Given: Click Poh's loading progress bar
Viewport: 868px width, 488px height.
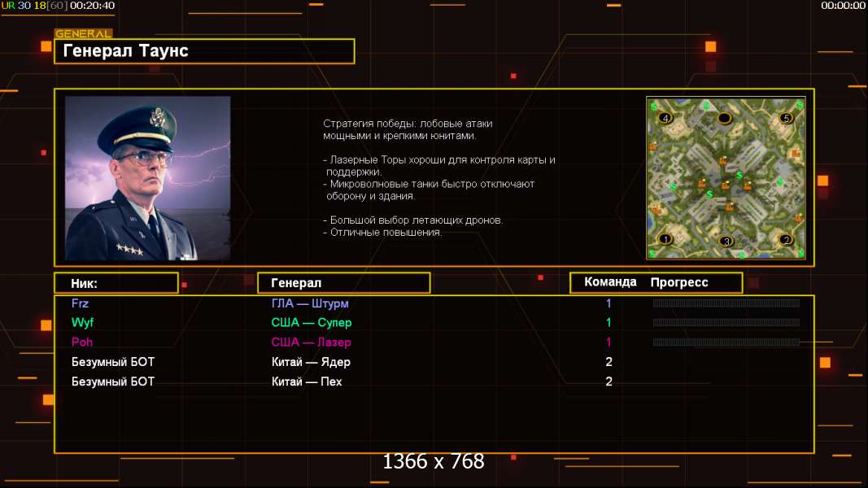Looking at the screenshot, I should [x=726, y=342].
